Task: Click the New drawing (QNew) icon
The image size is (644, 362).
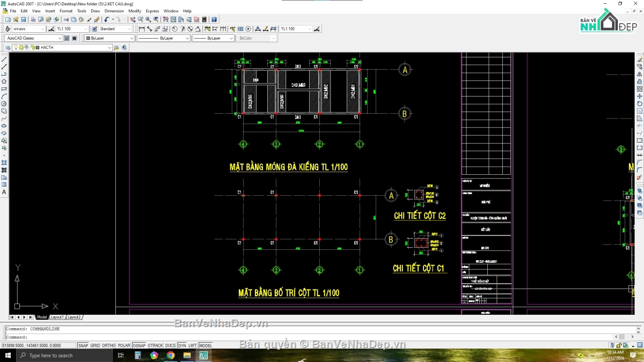Action: [x=8, y=19]
